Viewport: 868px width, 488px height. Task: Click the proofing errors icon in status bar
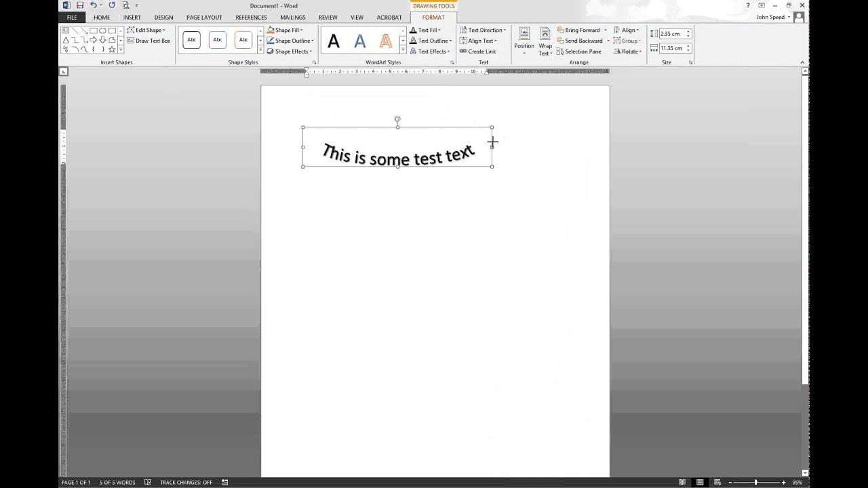[148, 483]
